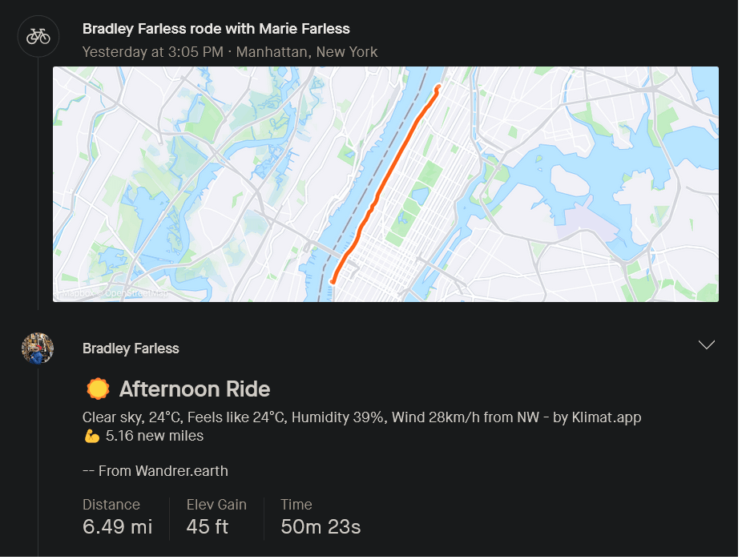Click Bradley Farless name beside avatar
The width and height of the screenshot is (742, 560).
pyautogui.click(x=131, y=348)
